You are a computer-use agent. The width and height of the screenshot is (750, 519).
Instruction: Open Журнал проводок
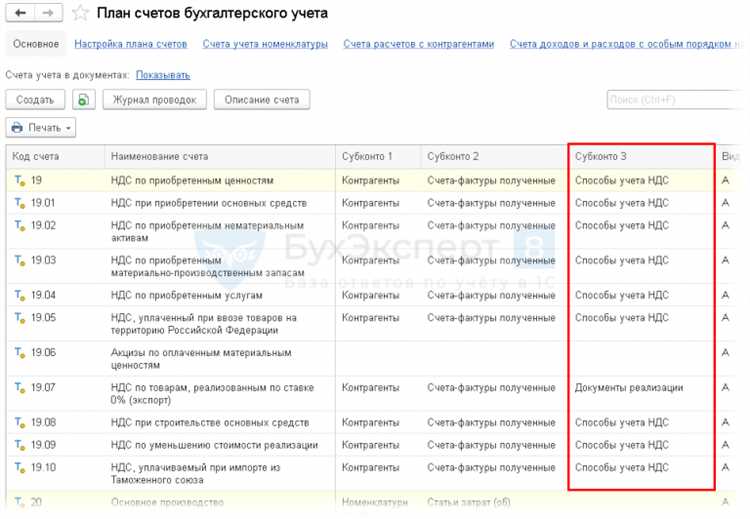155,100
